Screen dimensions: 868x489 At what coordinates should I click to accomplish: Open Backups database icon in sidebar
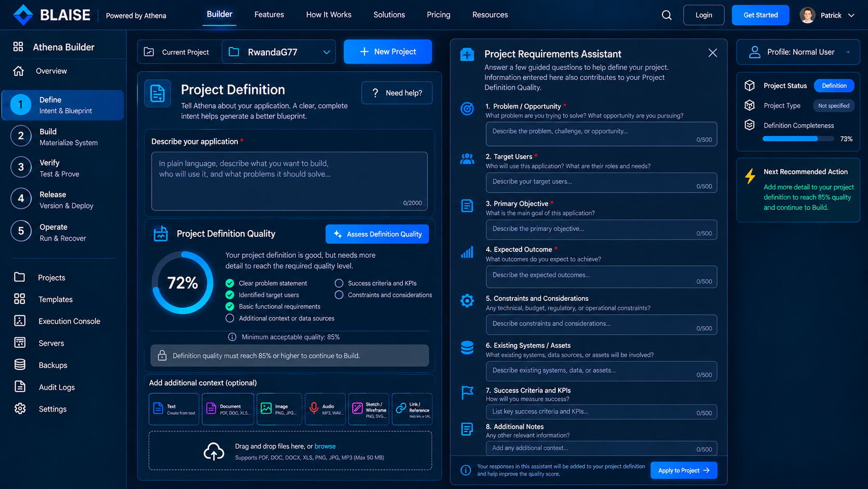(x=20, y=365)
